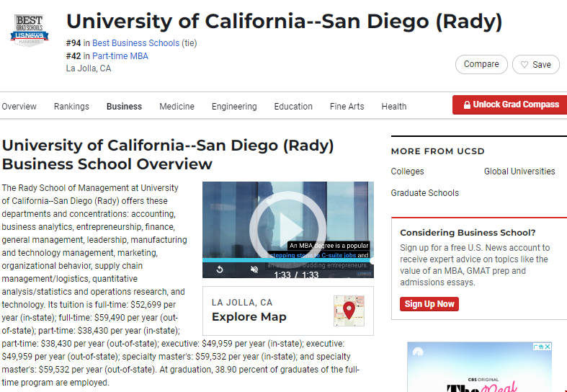The width and height of the screenshot is (567, 392).
Task: Select the Business tab
Action: pos(124,107)
